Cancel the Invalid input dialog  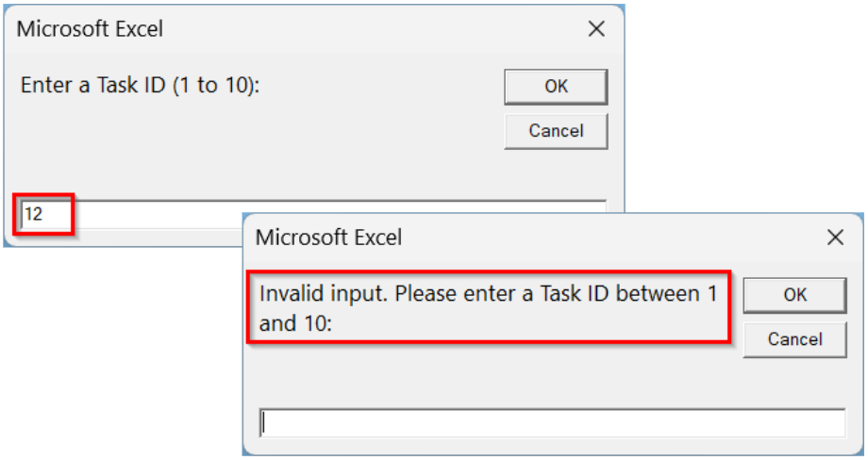point(794,339)
